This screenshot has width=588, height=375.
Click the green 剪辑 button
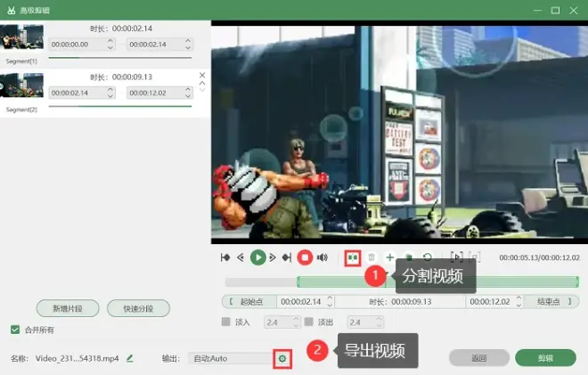click(x=545, y=358)
